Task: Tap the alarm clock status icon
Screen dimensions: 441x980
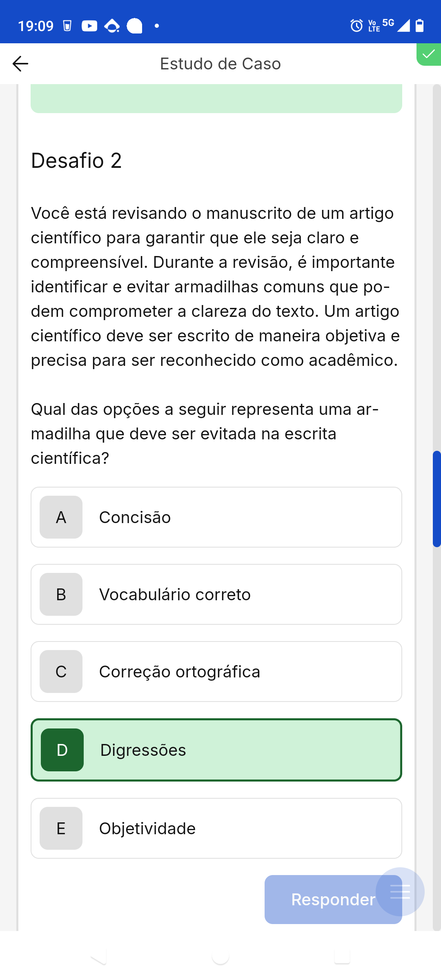Action: click(356, 26)
